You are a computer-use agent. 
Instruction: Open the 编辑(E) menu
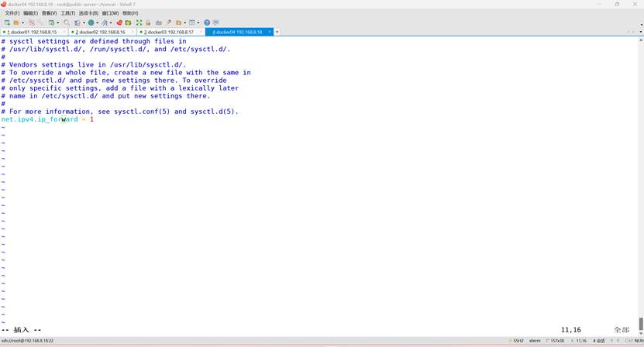[30, 13]
